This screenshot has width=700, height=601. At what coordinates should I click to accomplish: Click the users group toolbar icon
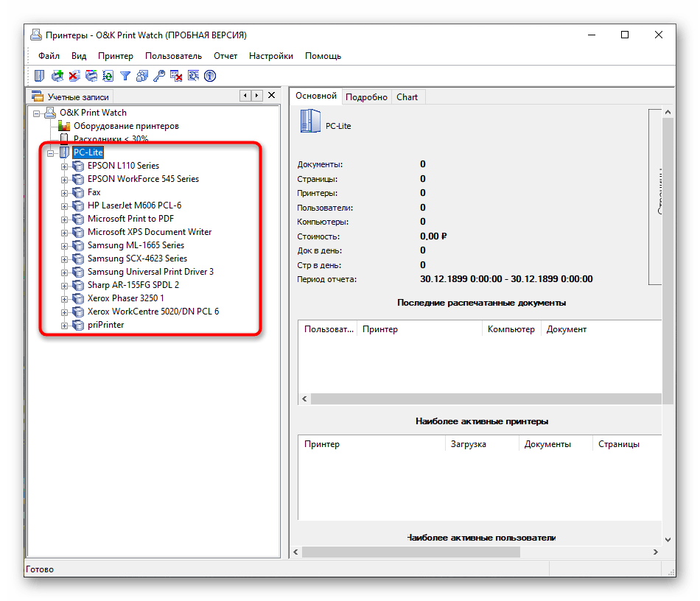pos(142,76)
